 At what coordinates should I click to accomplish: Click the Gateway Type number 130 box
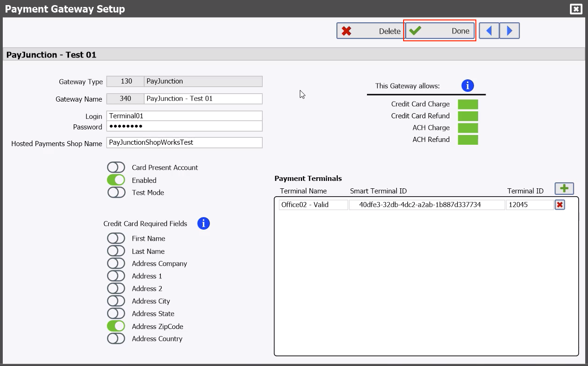(126, 81)
